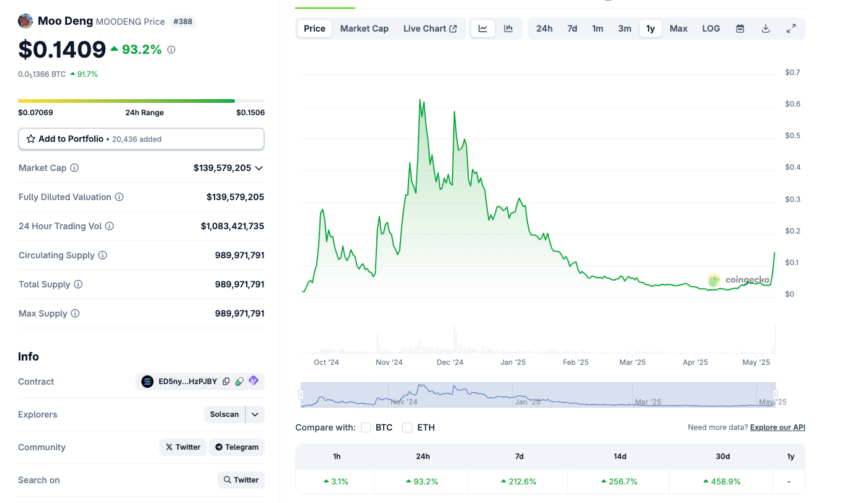868x503 pixels.
Task: Click the info icon next to Market Cap
Action: tap(75, 167)
